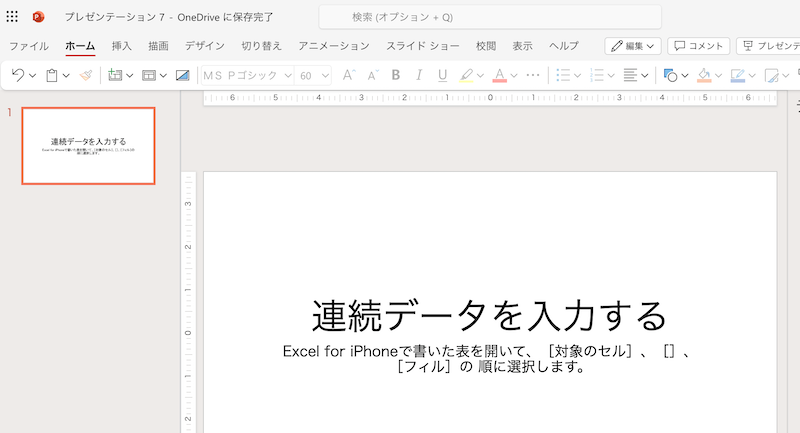Viewport: 800px width, 433px height.
Task: Click the プレゼンテーション button
Action: [768, 46]
